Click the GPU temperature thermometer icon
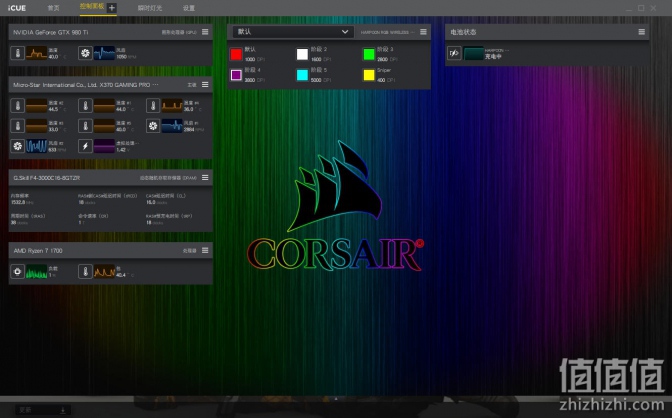Image resolution: width=672 pixels, height=418 pixels. point(18,53)
